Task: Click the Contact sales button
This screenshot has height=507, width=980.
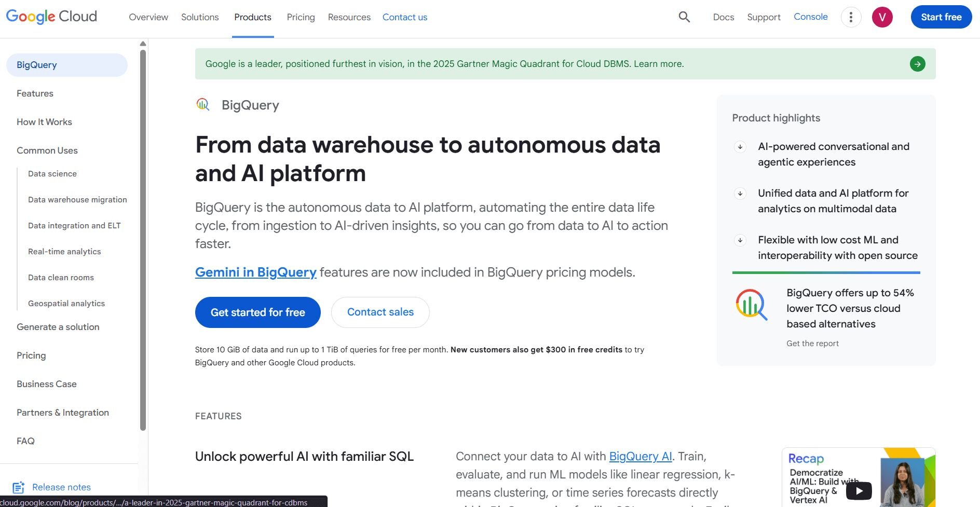Action: click(x=380, y=312)
